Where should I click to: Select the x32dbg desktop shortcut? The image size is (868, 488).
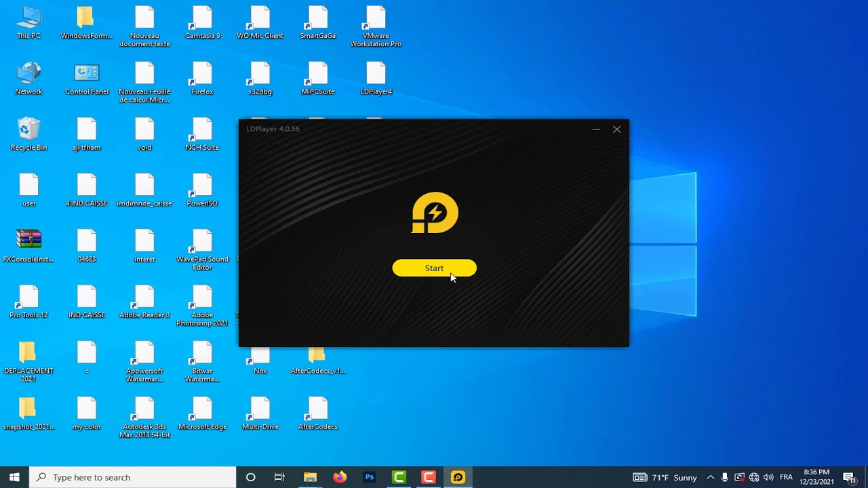[260, 79]
